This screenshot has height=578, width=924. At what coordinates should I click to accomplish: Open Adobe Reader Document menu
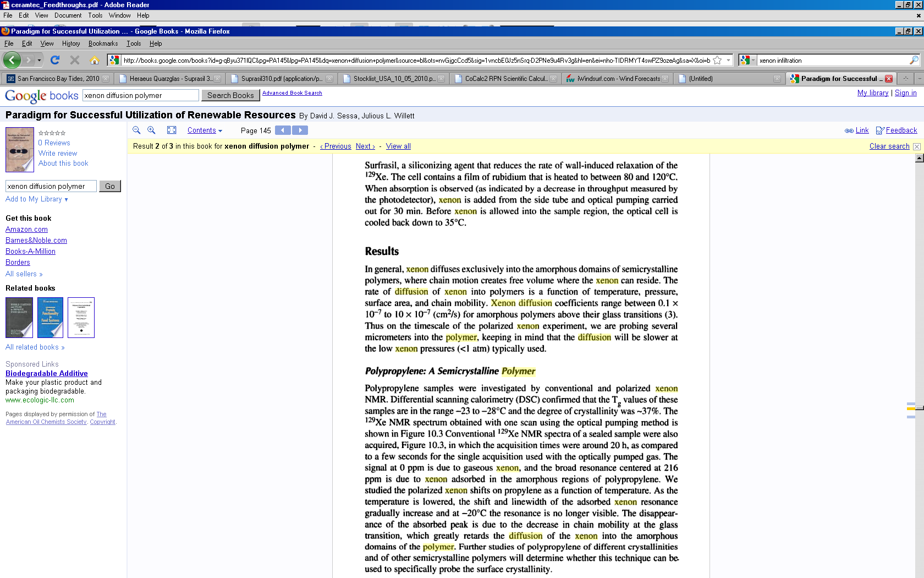(68, 15)
